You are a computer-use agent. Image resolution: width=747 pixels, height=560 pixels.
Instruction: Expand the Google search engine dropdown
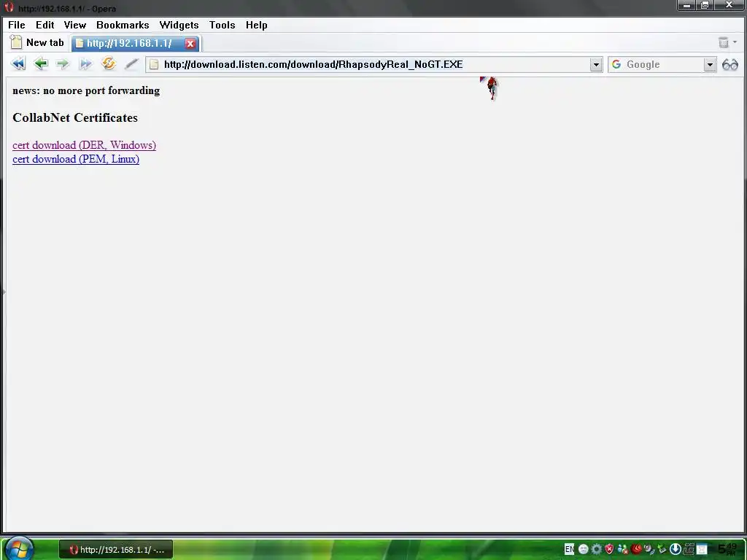pos(710,64)
